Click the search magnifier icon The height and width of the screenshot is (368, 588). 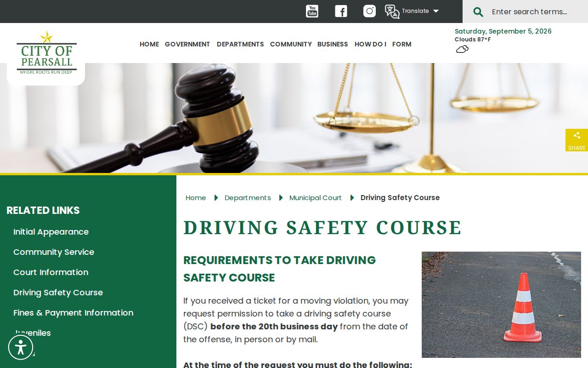tap(478, 11)
